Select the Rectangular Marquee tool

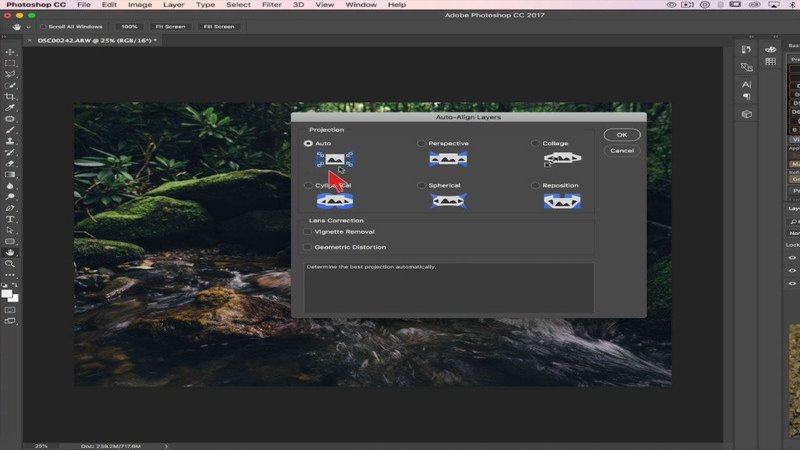tap(10, 63)
